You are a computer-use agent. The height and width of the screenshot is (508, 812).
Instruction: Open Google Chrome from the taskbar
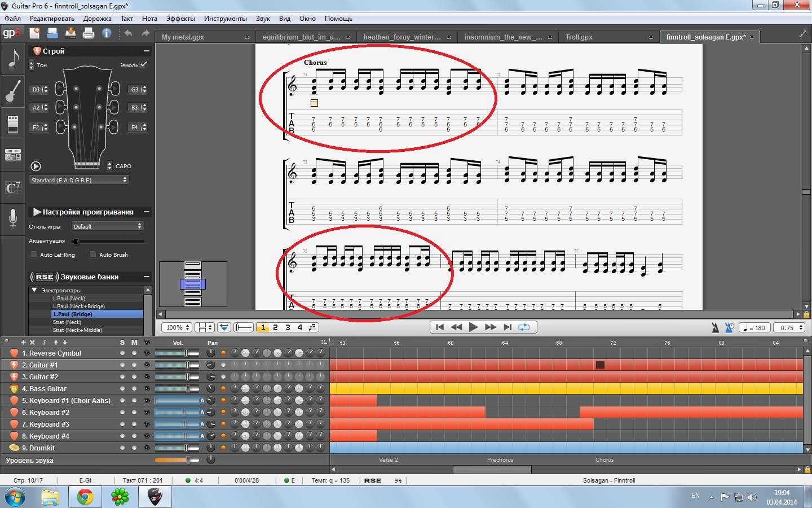pos(85,497)
